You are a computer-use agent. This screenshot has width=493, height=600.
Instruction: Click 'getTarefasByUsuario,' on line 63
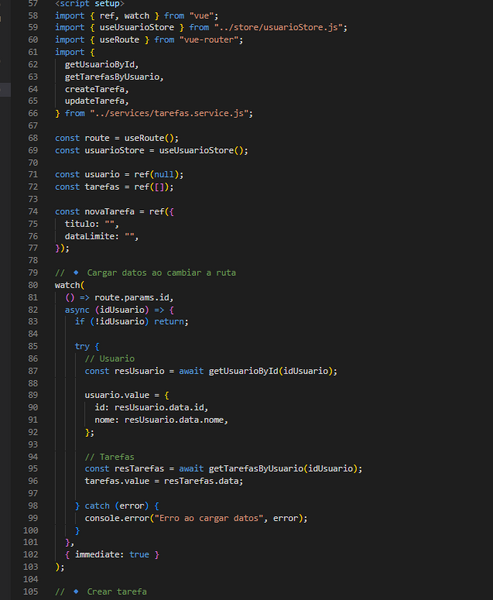pyautogui.click(x=114, y=77)
